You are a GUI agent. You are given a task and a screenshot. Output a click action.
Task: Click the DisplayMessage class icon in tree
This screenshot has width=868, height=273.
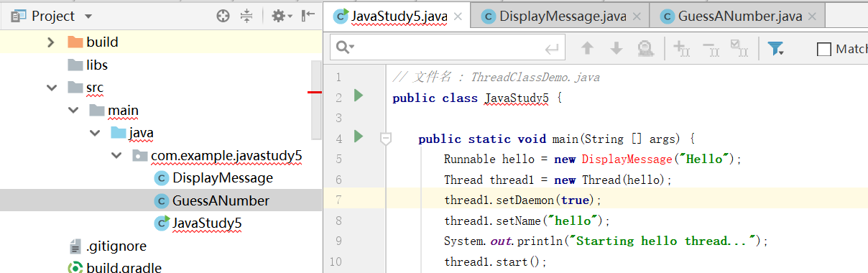(162, 178)
